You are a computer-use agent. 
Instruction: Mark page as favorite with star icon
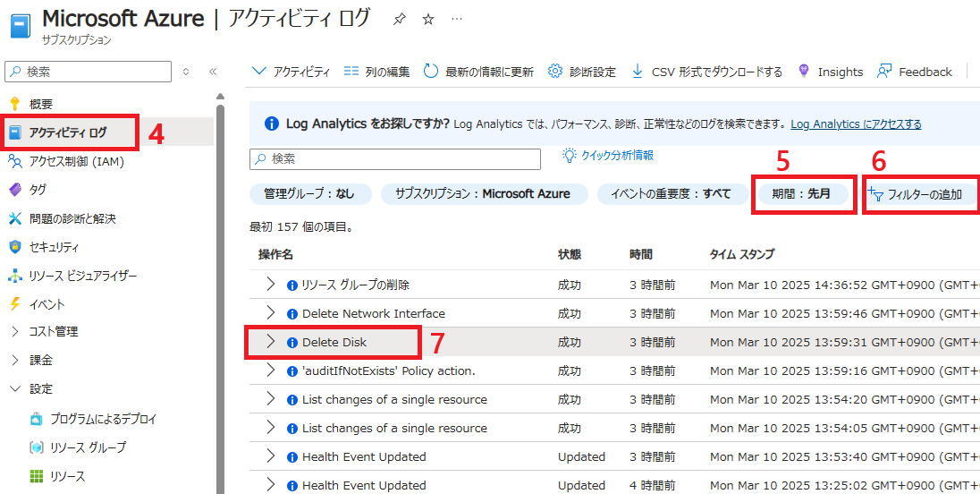point(428,20)
